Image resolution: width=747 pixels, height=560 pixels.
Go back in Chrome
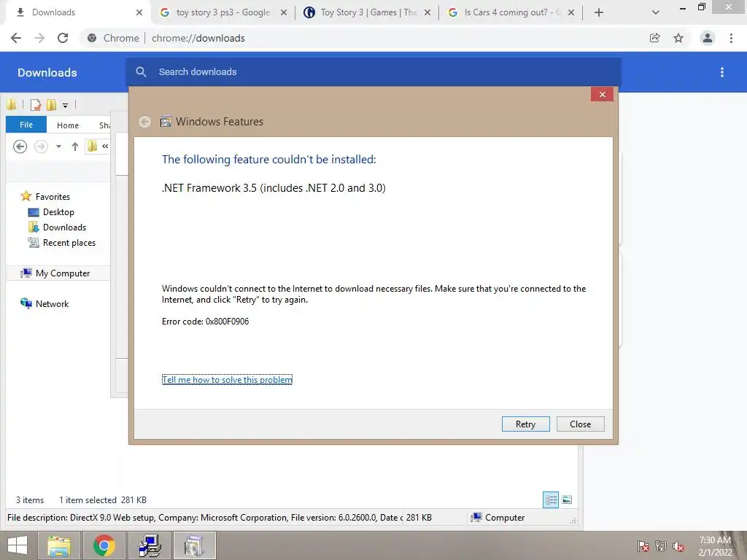click(x=16, y=38)
